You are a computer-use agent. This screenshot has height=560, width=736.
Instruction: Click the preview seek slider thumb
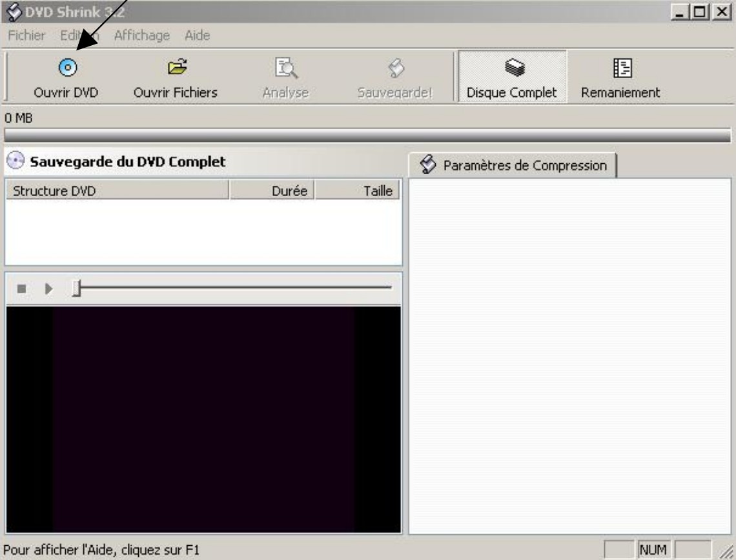77,288
